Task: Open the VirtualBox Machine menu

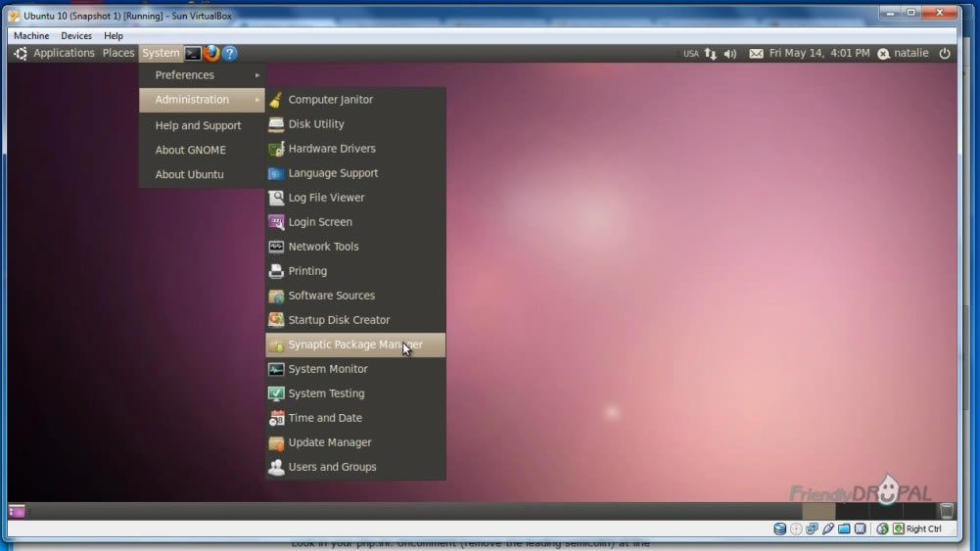Action: [x=31, y=35]
